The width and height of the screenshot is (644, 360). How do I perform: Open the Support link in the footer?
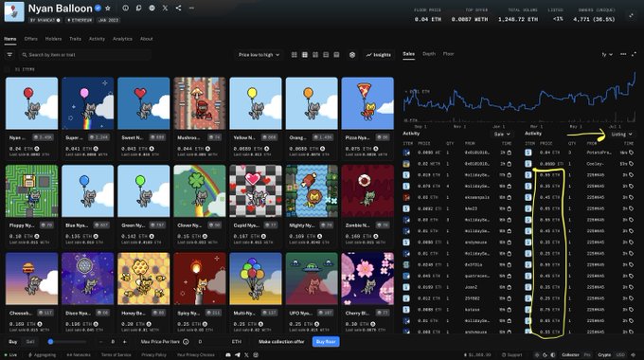511,354
